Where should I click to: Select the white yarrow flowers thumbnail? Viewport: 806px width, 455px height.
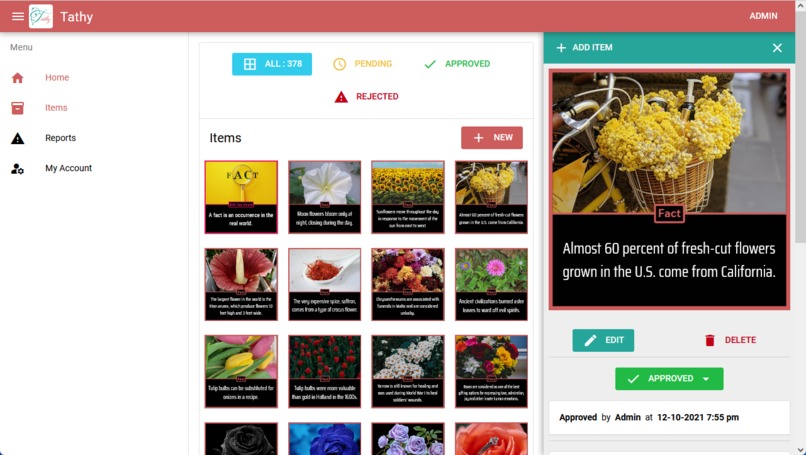408,372
